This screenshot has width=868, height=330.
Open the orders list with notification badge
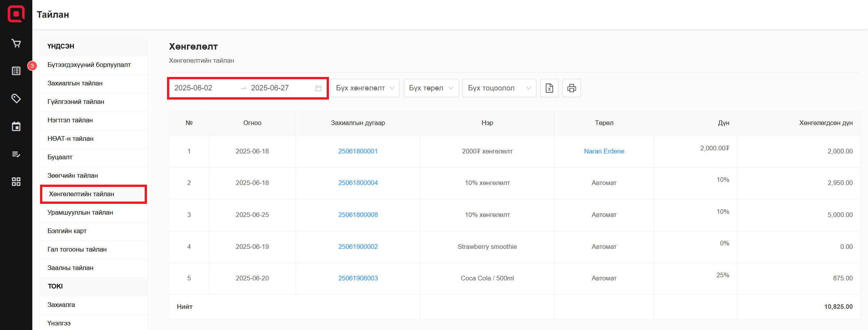16,71
